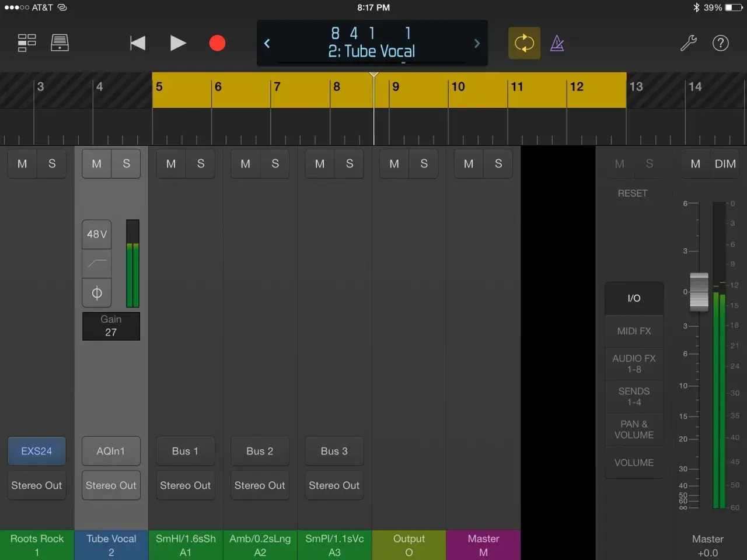Select the Gain 27 field
Viewport: 747px width, 560px height.
coord(111,326)
